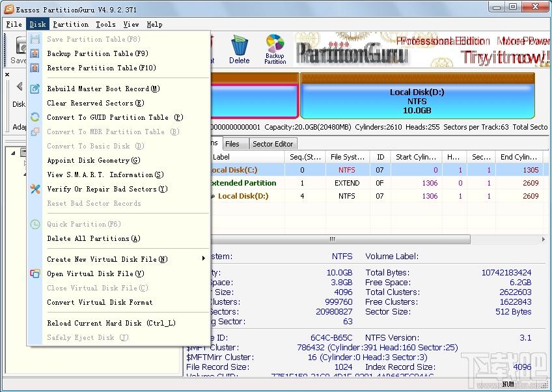Click the Verify Or Repair Bad Sectors icon

click(x=34, y=189)
